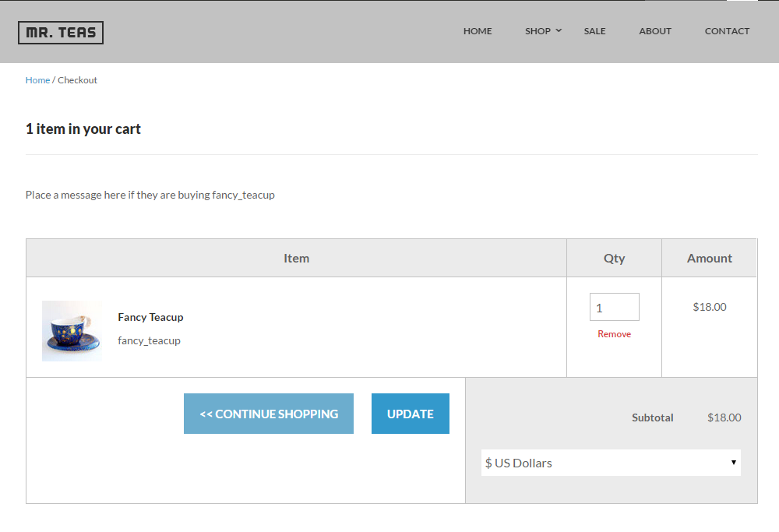Screen dimensions: 779x532
Task: Go to the SALE page
Action: (594, 31)
